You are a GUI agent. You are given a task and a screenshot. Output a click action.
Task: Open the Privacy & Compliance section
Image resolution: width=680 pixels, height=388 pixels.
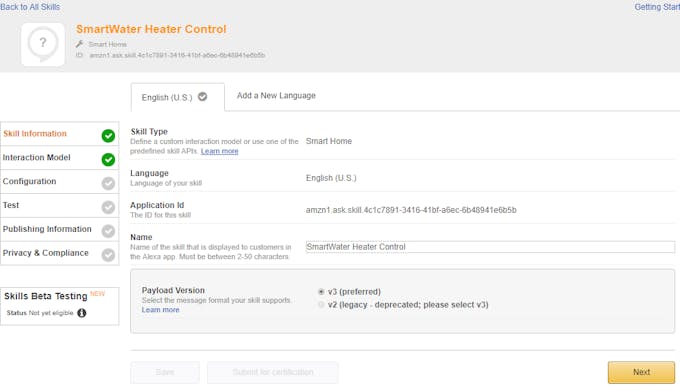click(x=59, y=253)
